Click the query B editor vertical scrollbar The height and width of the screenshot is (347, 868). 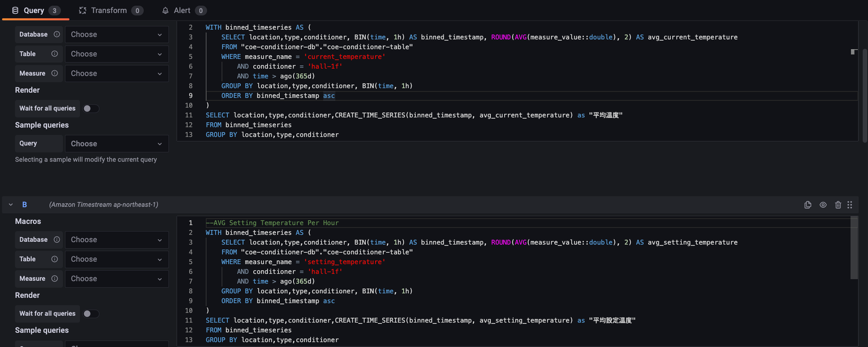click(x=854, y=248)
